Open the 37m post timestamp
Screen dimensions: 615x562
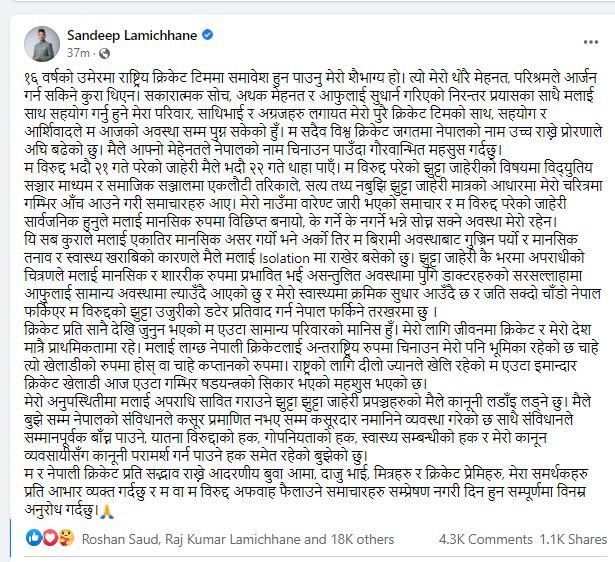pyautogui.click(x=78, y=53)
